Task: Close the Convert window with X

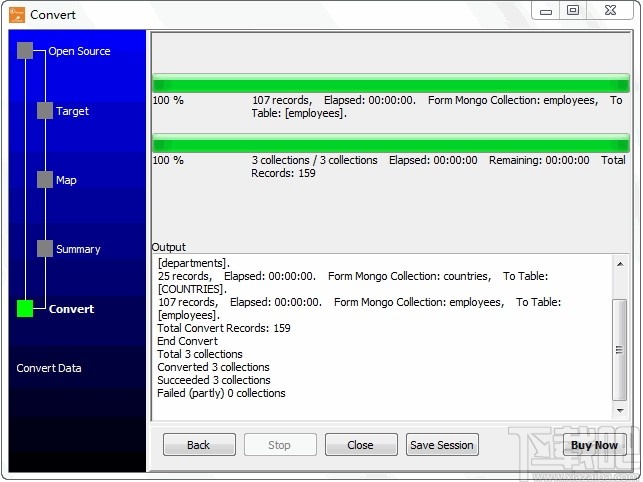Action: (x=610, y=11)
